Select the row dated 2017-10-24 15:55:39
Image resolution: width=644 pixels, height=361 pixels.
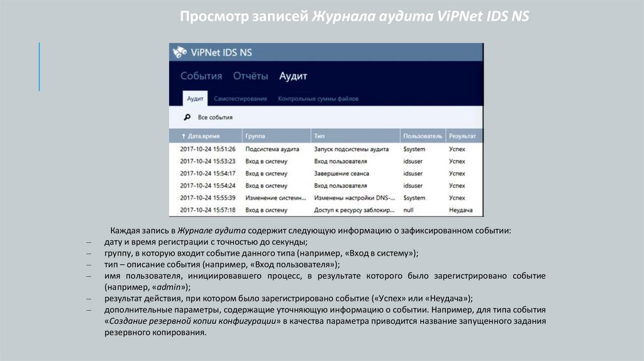[326, 197]
